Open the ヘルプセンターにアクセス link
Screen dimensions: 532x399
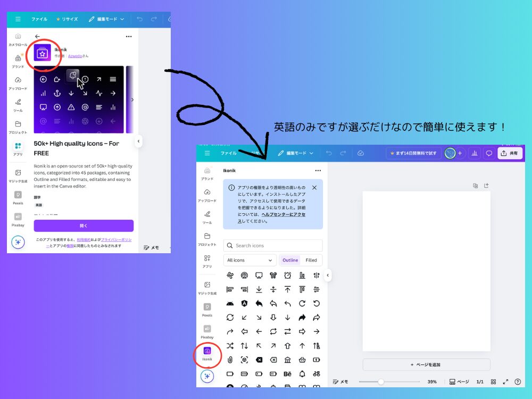pos(283,215)
